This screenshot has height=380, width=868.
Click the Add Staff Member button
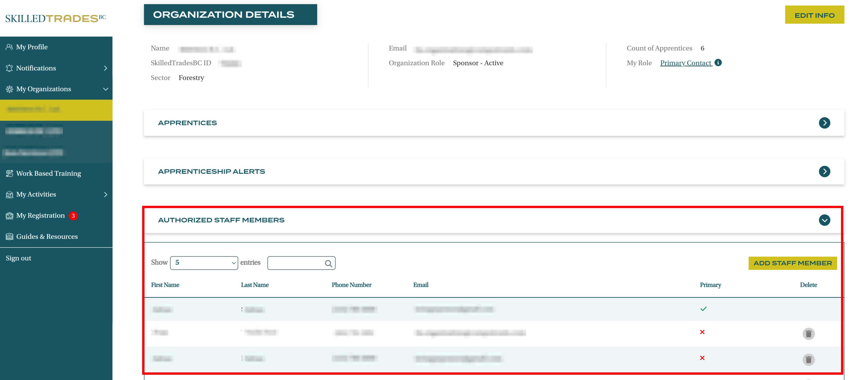pos(792,263)
